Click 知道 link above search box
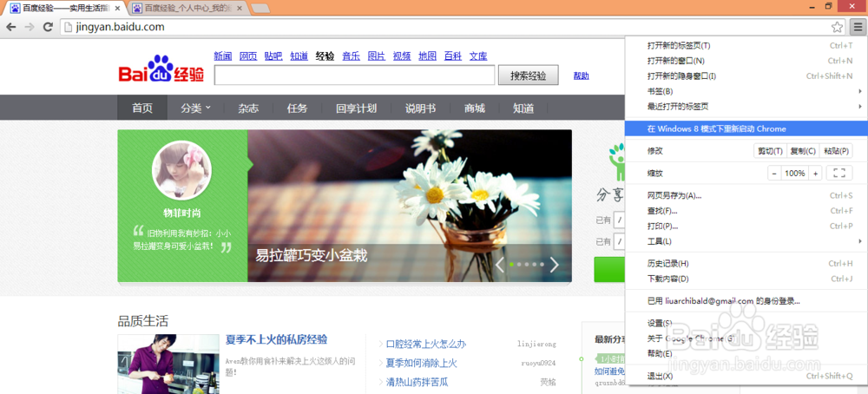This screenshot has width=868, height=394. pos(299,56)
